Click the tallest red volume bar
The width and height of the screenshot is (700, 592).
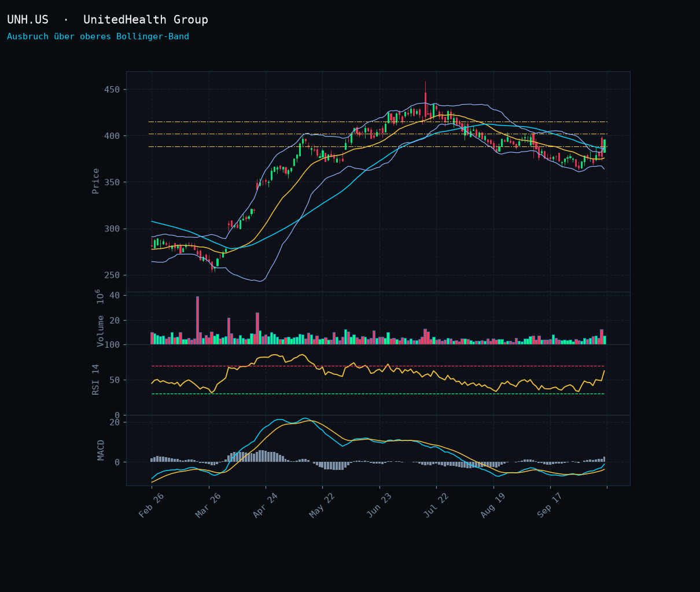[197, 321]
